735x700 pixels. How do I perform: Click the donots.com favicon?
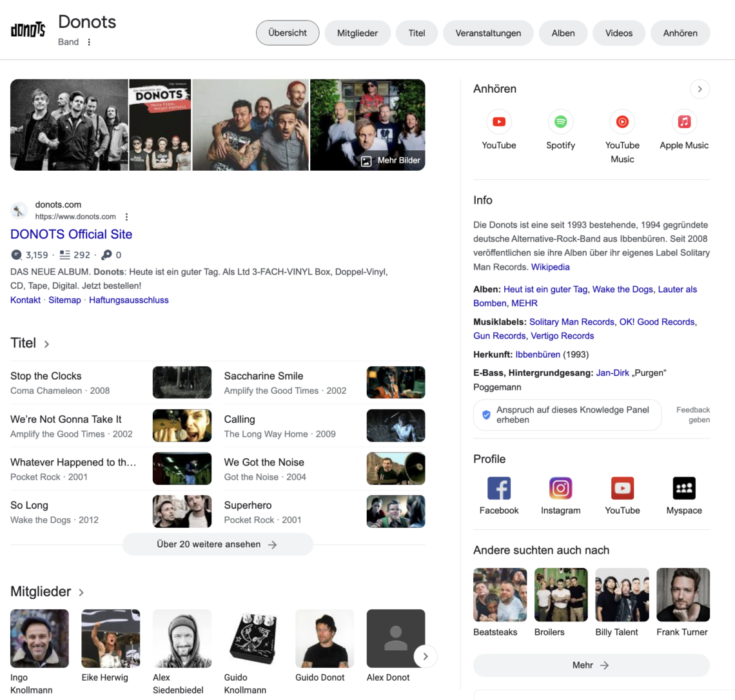click(19, 210)
